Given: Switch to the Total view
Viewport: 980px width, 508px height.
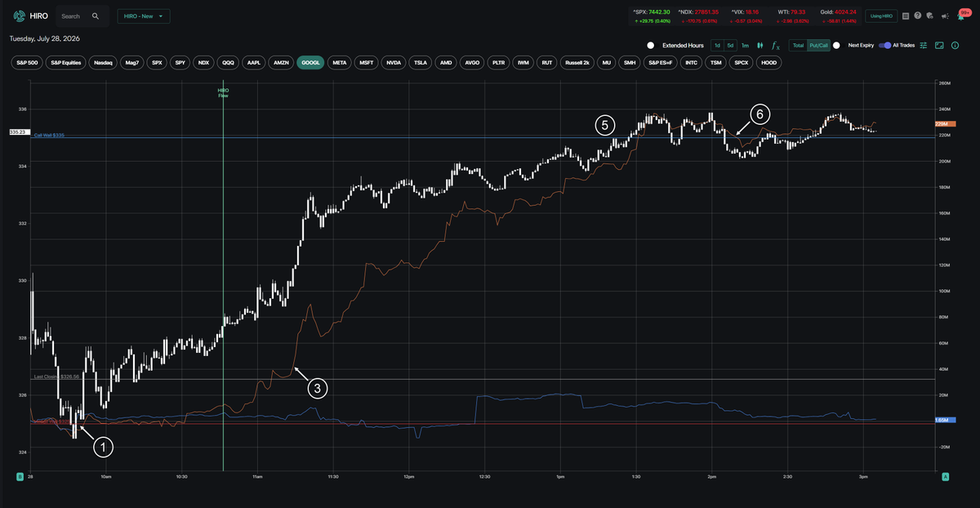Looking at the screenshot, I should pos(799,46).
